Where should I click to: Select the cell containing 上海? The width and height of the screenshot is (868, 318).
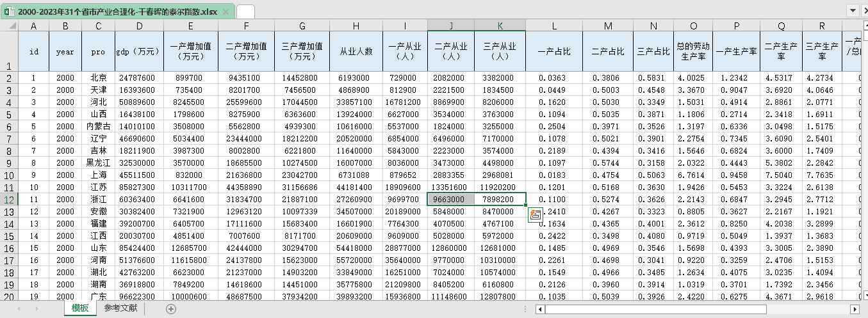pos(98,175)
